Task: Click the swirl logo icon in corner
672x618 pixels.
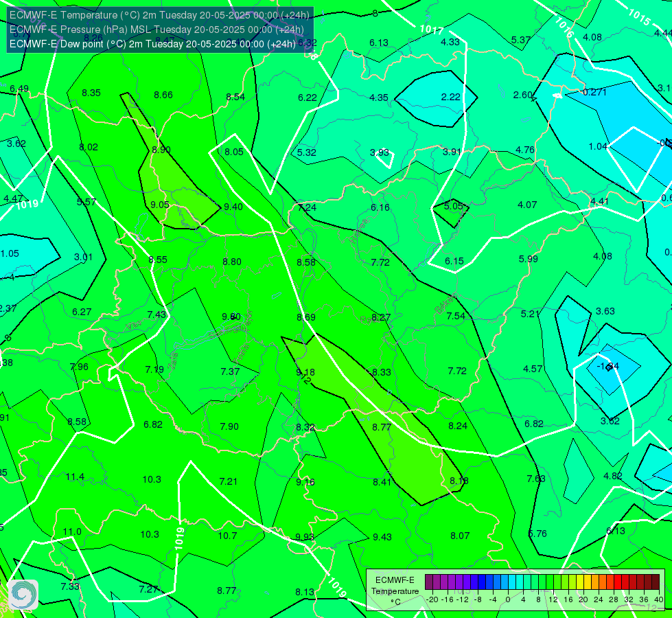Action: pos(23,595)
